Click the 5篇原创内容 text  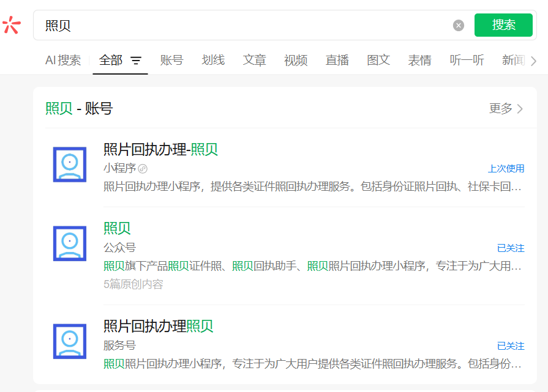(133, 284)
